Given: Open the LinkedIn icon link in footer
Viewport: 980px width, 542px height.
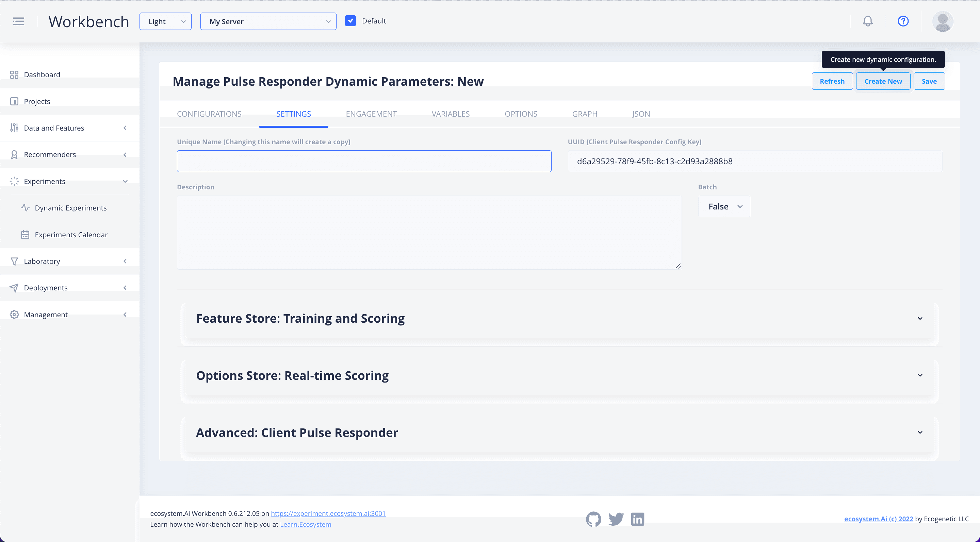Looking at the screenshot, I should [x=638, y=519].
